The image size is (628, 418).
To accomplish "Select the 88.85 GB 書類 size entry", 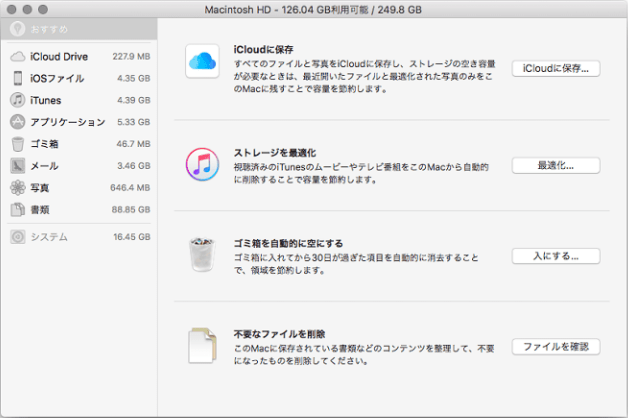I will click(x=130, y=210).
